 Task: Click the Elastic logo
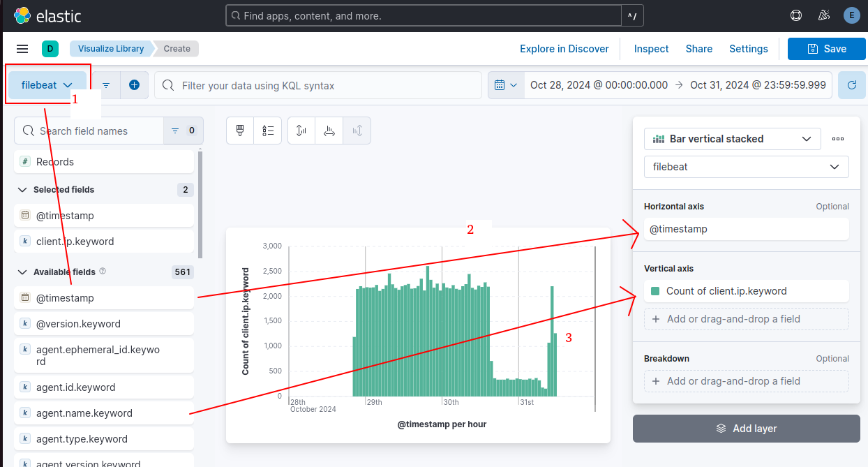(47, 15)
